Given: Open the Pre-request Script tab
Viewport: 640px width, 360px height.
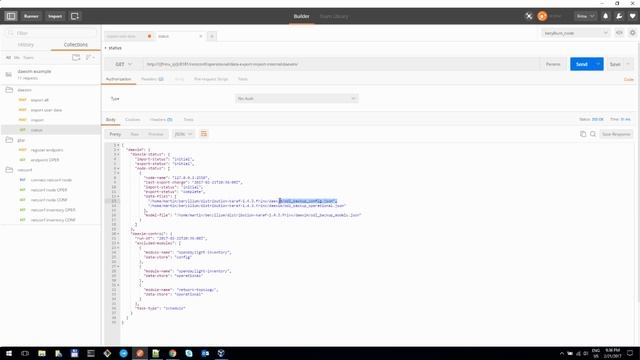Looking at the screenshot, I should 211,79.
